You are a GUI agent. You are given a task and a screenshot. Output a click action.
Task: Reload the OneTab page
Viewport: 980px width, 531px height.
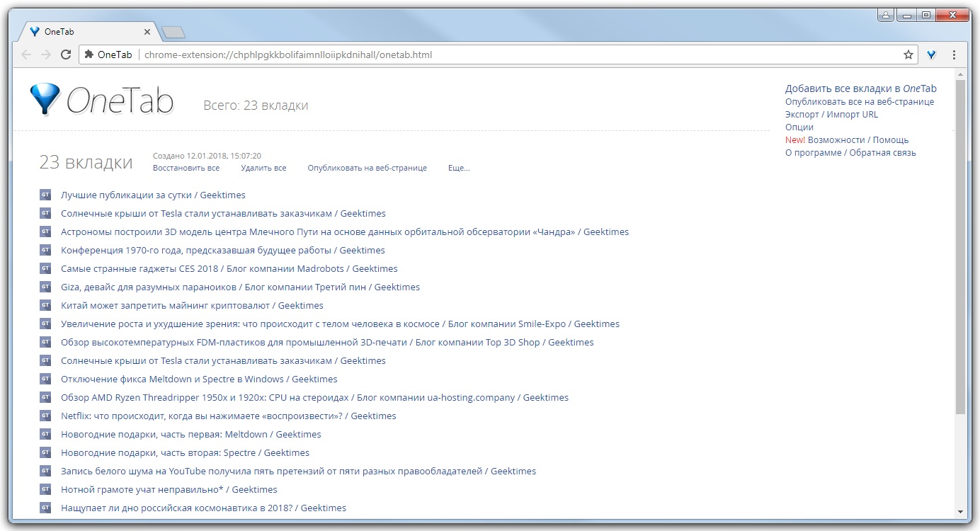point(66,55)
